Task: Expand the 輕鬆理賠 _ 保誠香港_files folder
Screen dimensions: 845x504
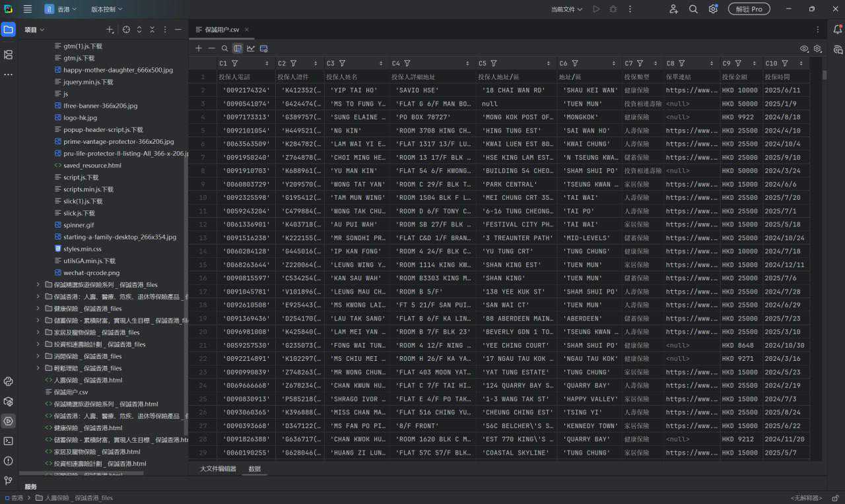Action: click(38, 368)
